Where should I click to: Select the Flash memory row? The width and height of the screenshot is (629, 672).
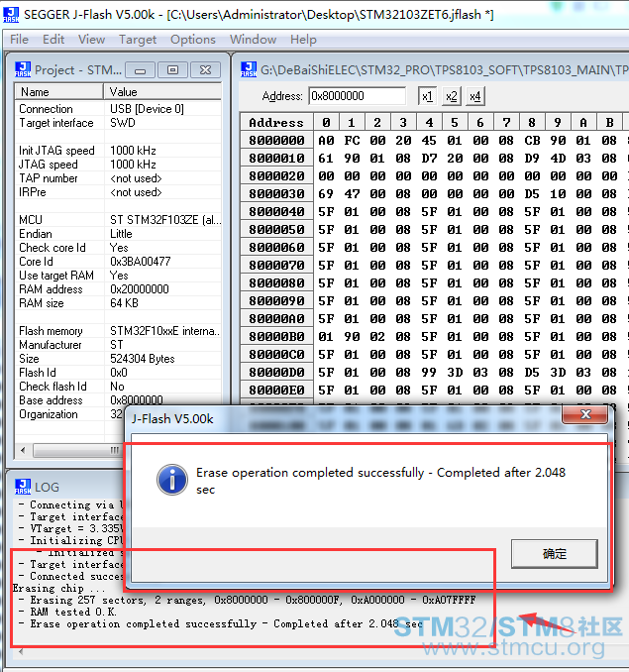(119, 331)
